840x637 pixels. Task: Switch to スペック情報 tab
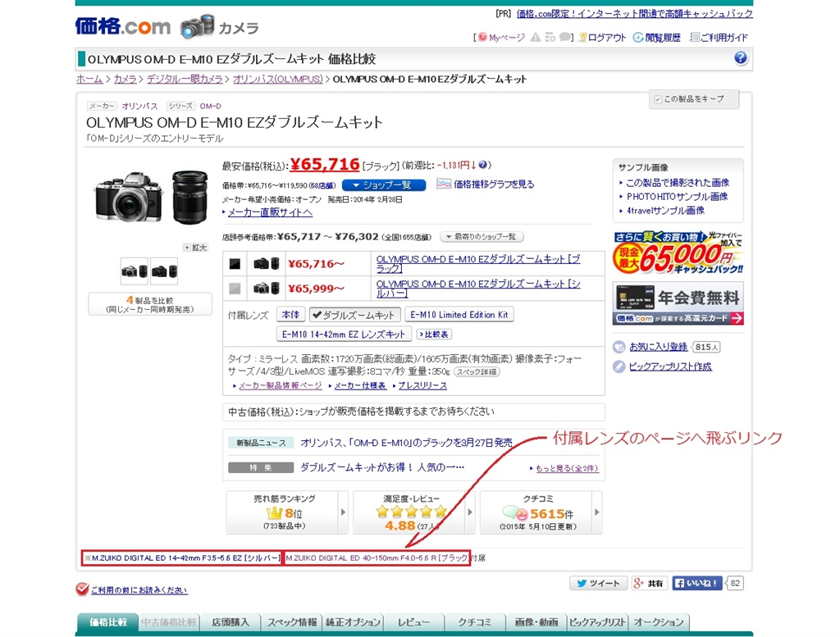[x=292, y=622]
